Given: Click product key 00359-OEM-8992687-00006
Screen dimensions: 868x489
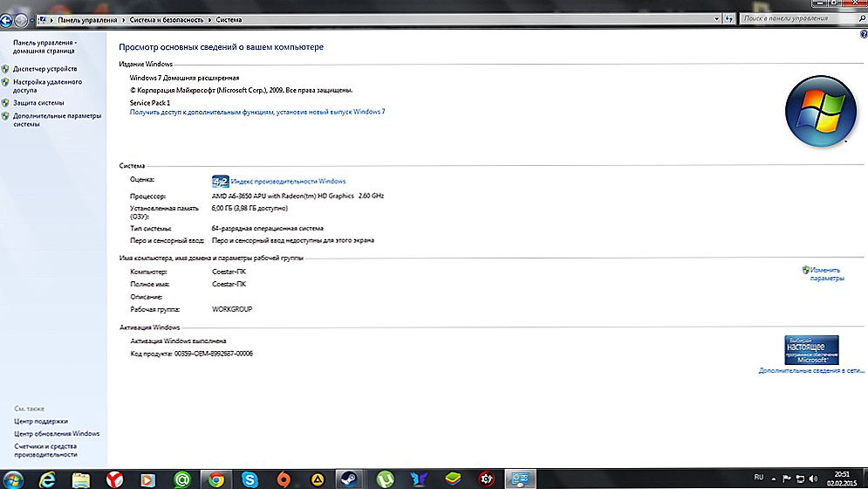Looking at the screenshot, I should tap(214, 354).
